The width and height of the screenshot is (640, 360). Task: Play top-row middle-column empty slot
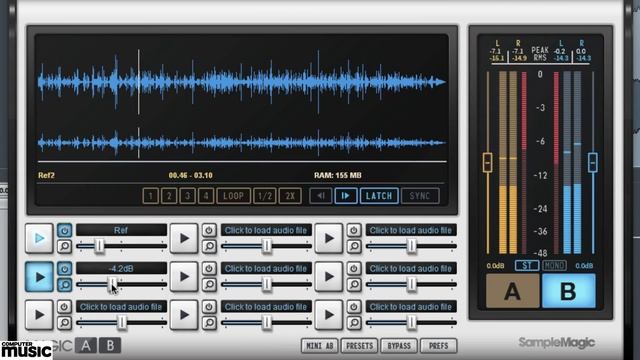point(184,238)
